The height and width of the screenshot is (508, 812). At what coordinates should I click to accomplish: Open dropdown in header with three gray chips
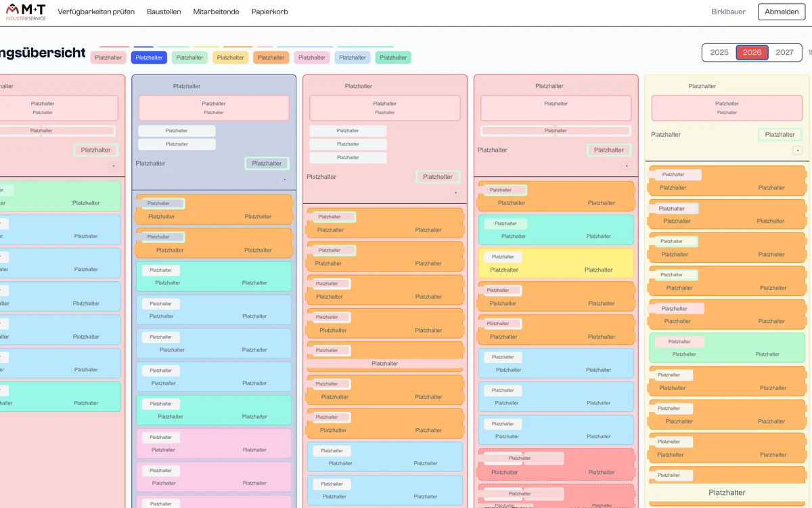(455, 193)
